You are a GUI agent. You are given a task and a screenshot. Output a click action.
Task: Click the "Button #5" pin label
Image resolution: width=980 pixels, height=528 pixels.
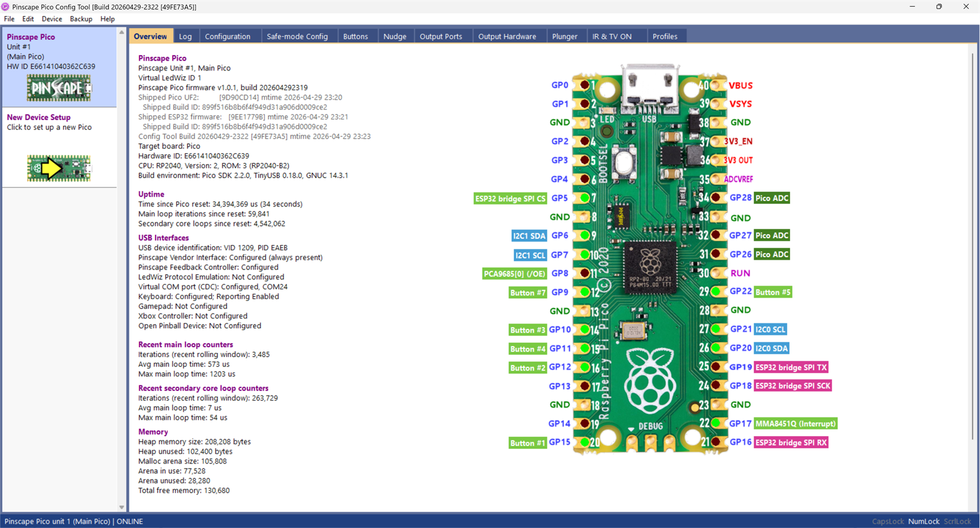click(773, 292)
